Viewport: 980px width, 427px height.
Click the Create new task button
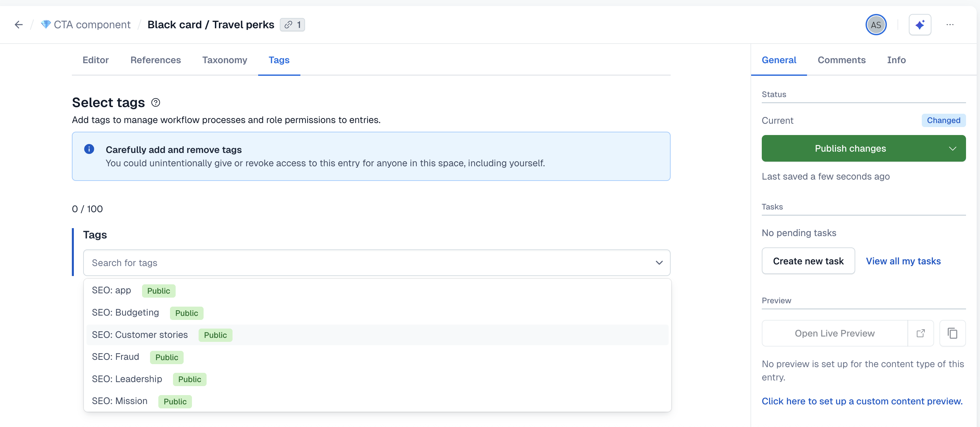click(x=808, y=261)
